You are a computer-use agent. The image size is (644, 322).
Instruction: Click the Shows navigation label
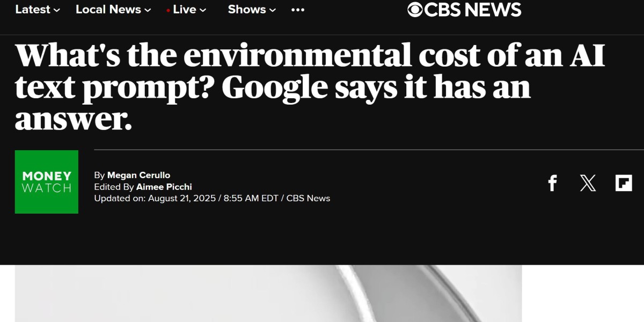[247, 9]
